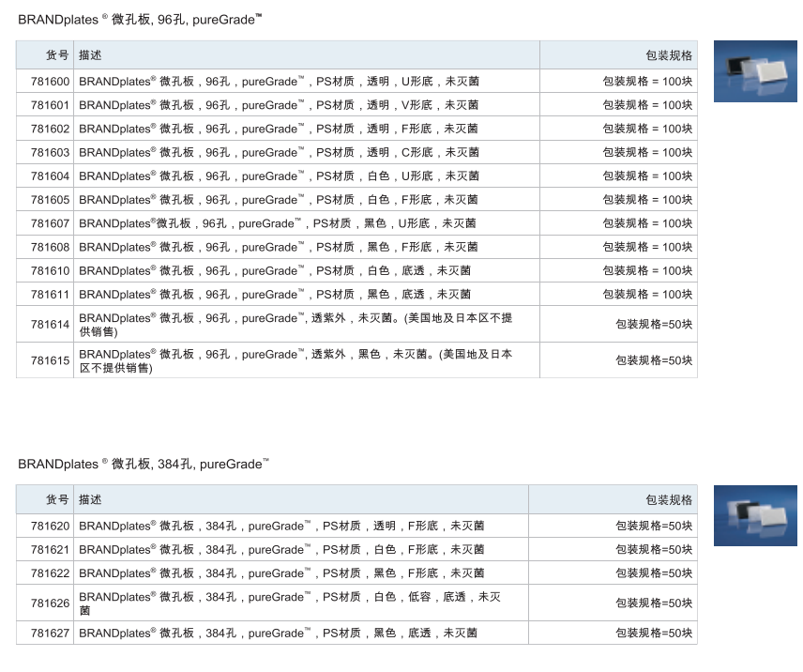Select item number 781620
Image resolution: width=803 pixels, height=672 pixels.
[50, 526]
